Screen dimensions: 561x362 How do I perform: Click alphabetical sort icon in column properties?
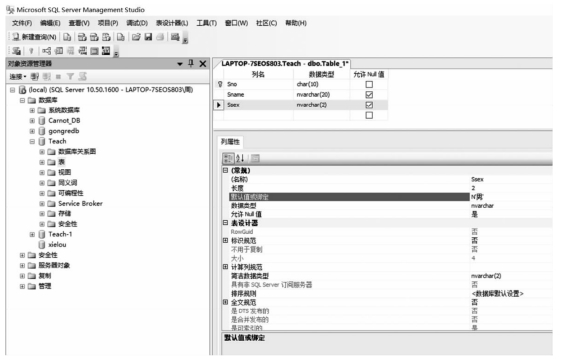240,158
